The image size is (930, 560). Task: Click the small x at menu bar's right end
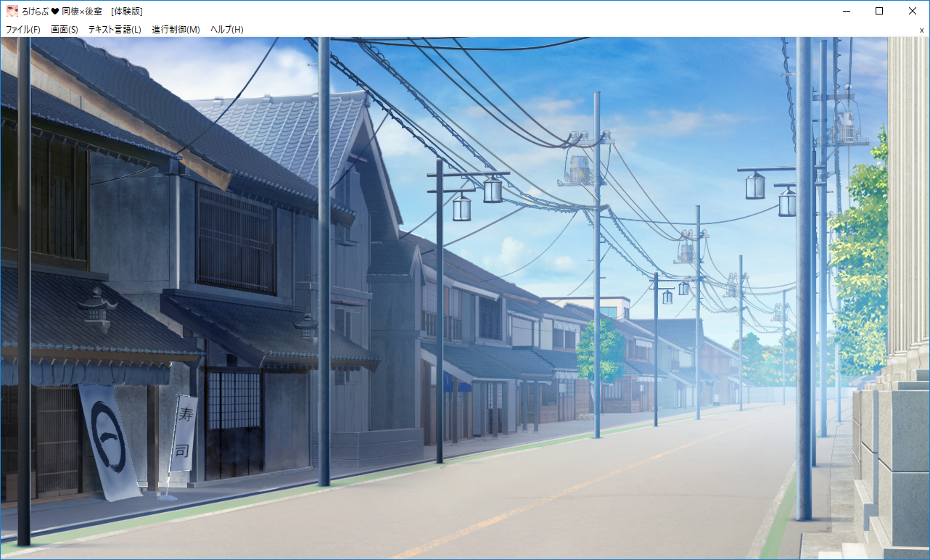[x=921, y=30]
